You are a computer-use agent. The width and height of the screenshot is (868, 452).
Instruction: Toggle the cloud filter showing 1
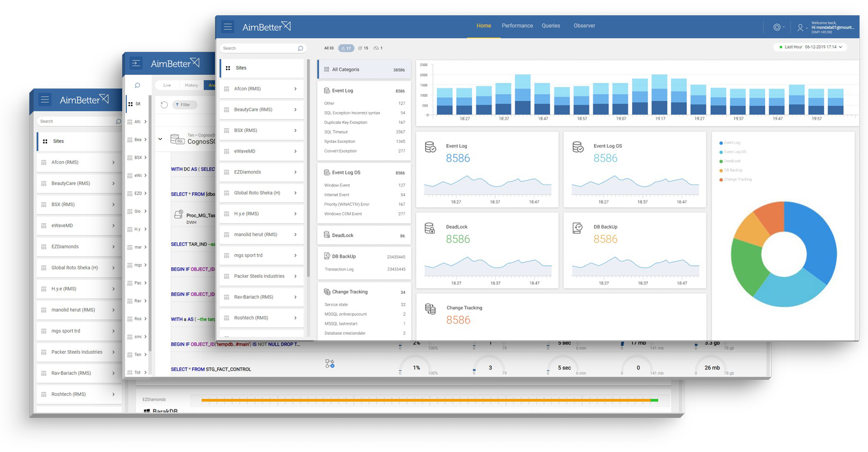coord(378,48)
